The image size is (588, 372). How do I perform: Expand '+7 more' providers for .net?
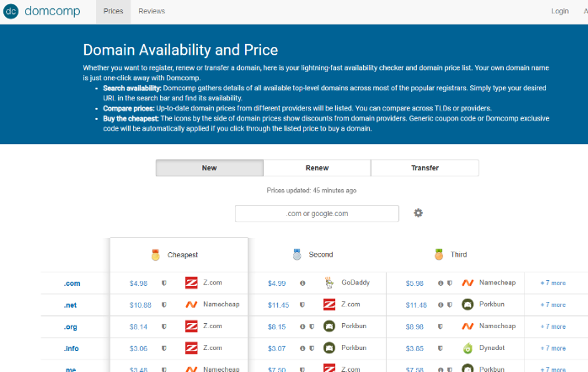[x=553, y=305]
